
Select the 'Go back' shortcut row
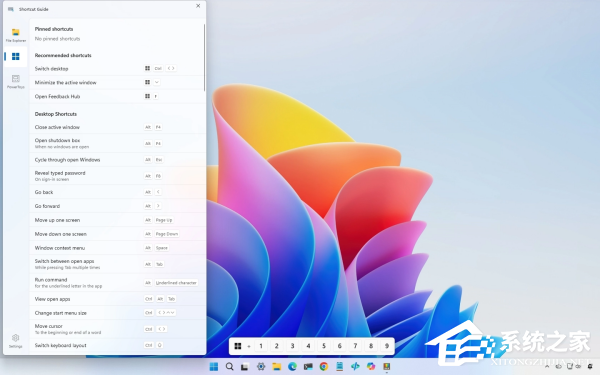(x=117, y=192)
